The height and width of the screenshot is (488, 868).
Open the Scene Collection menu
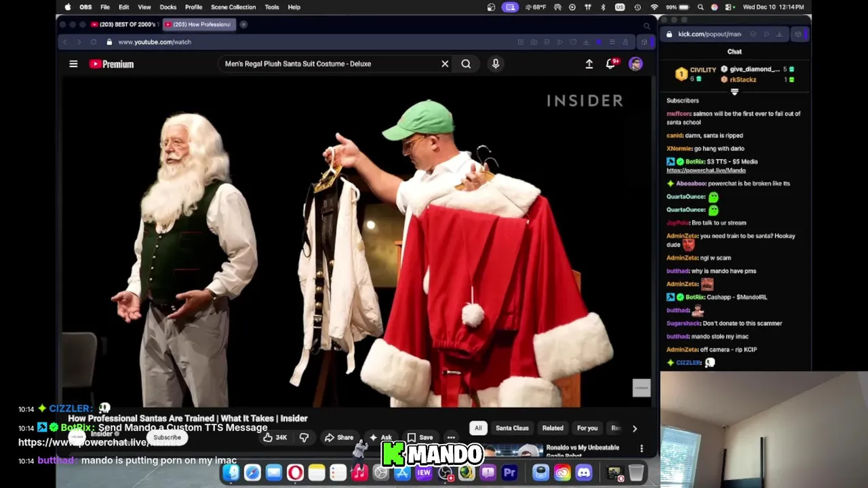[x=233, y=7]
